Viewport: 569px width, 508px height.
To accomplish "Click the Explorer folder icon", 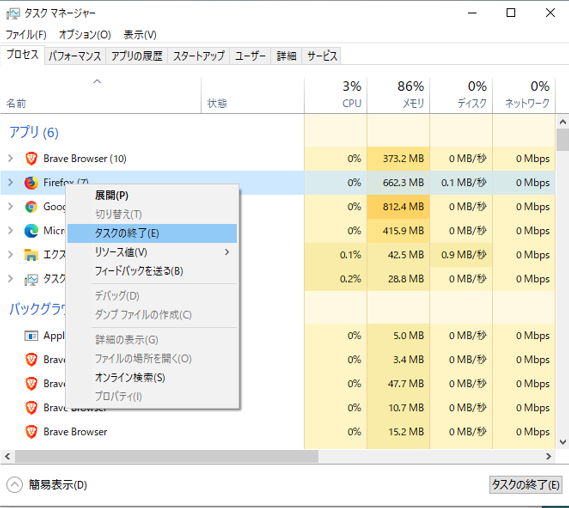I will (x=31, y=255).
